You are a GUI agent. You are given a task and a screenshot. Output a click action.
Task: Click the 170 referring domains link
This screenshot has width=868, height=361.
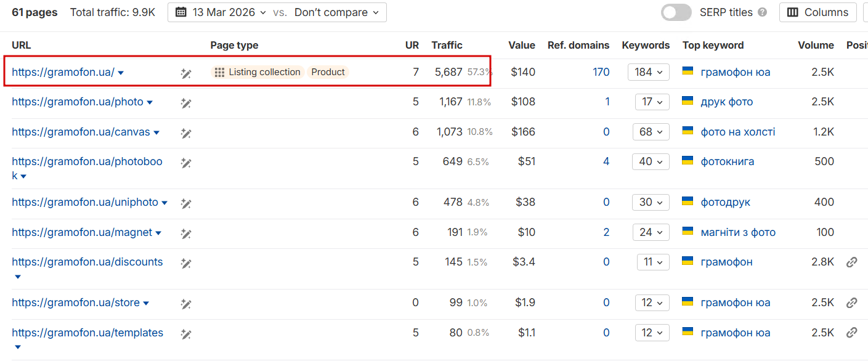[601, 72]
